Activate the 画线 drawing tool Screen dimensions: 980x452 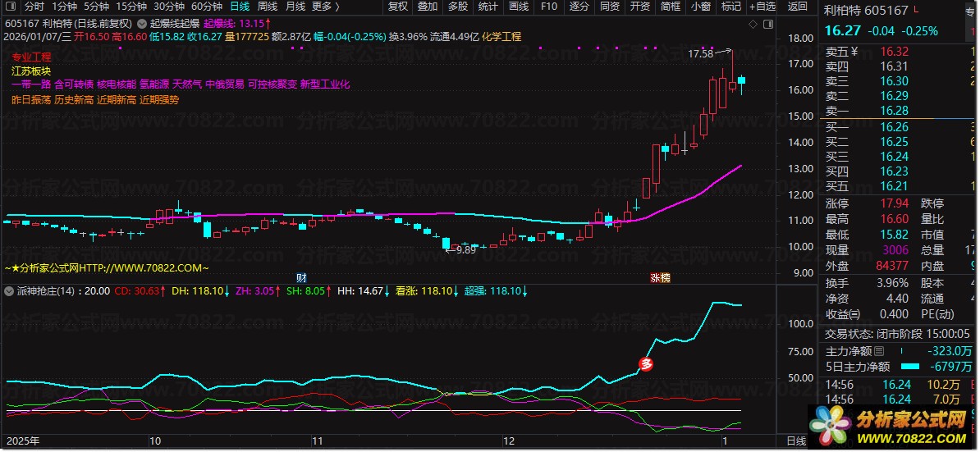click(519, 7)
